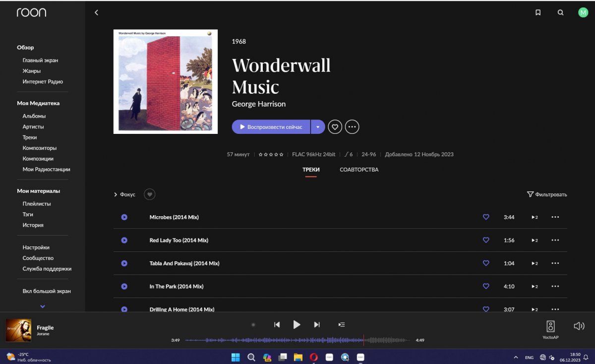Open three-dot menu for Microbes track
Viewport: 595px width, 364px height.
555,217
